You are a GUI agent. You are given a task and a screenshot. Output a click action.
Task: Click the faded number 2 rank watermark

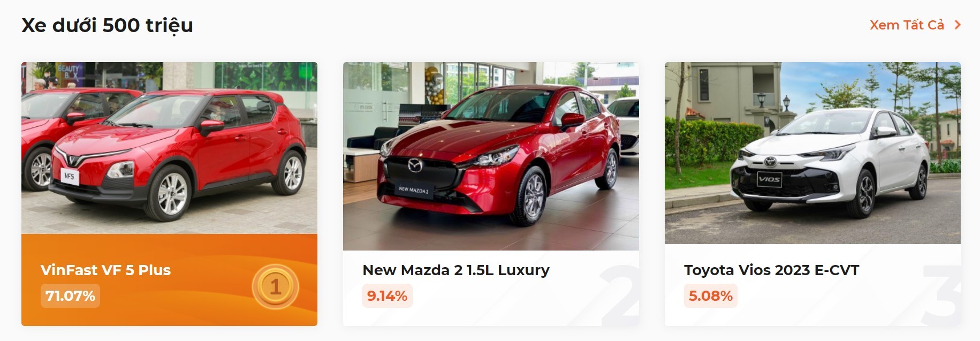620,294
